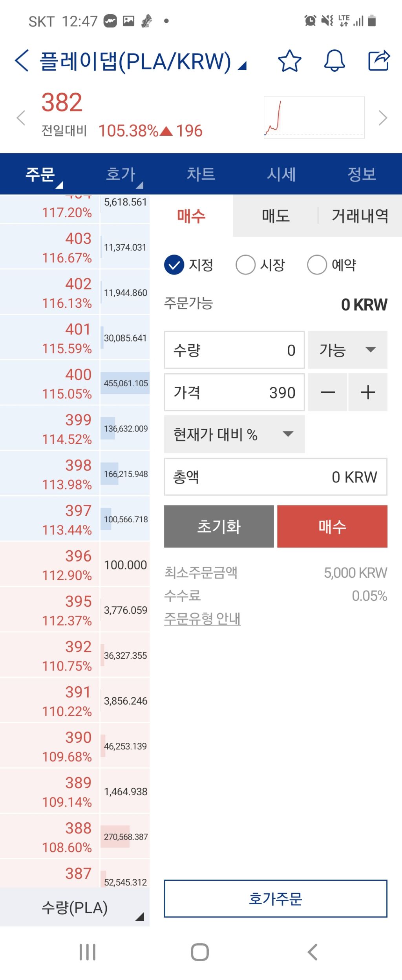
Task: Go to previous coin with left chevron
Action: (x=21, y=118)
